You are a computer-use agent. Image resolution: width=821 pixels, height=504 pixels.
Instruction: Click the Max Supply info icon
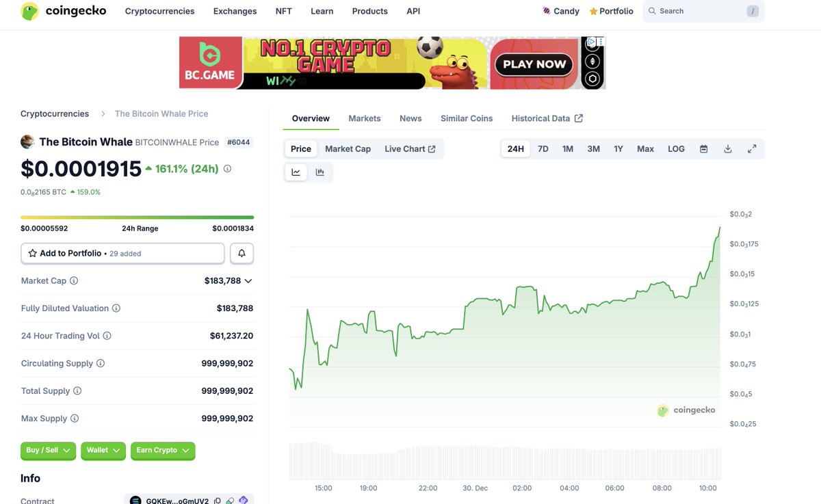click(x=75, y=419)
